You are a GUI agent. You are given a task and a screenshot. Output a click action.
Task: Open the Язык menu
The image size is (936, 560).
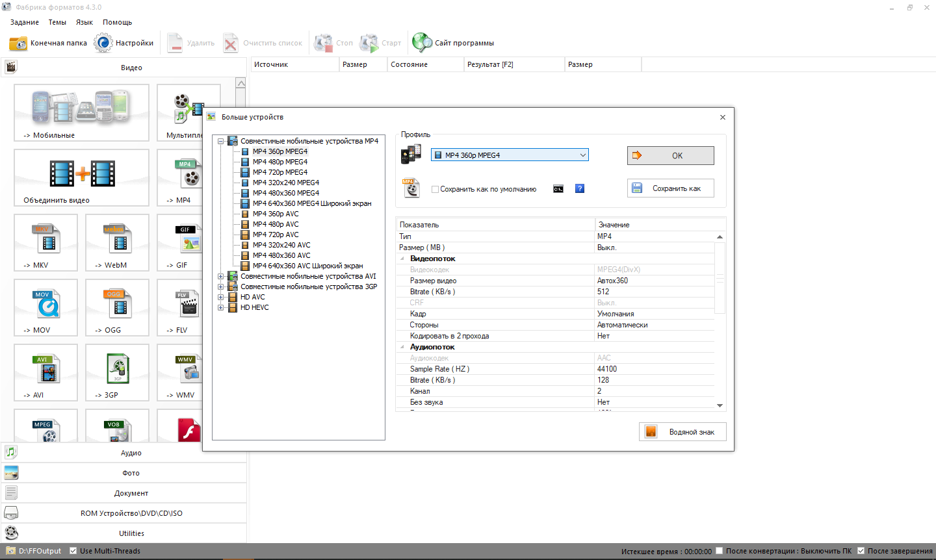[x=84, y=22]
